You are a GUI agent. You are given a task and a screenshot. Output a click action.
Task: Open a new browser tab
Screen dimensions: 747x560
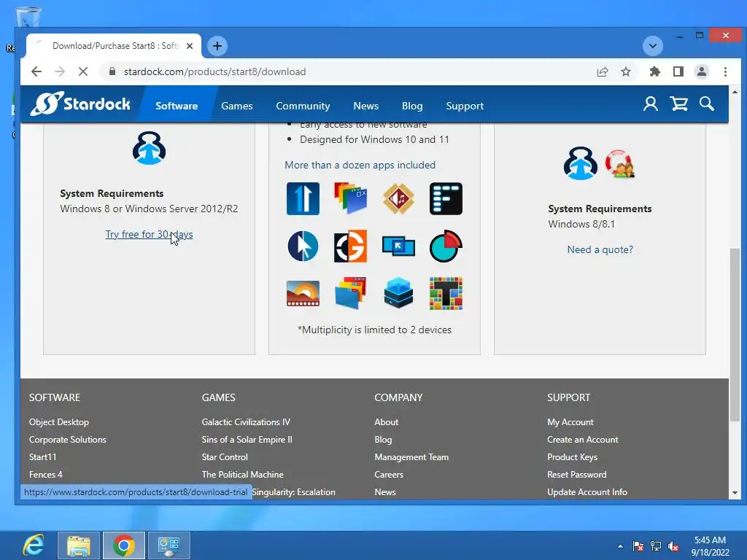[217, 46]
